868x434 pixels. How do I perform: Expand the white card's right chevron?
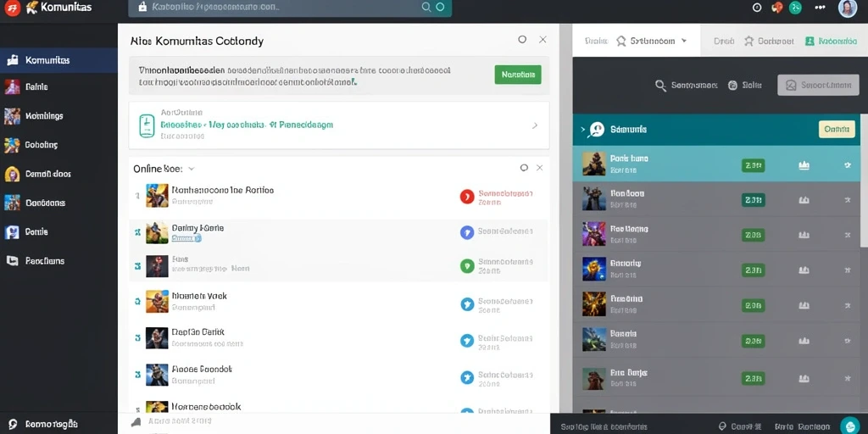(535, 125)
